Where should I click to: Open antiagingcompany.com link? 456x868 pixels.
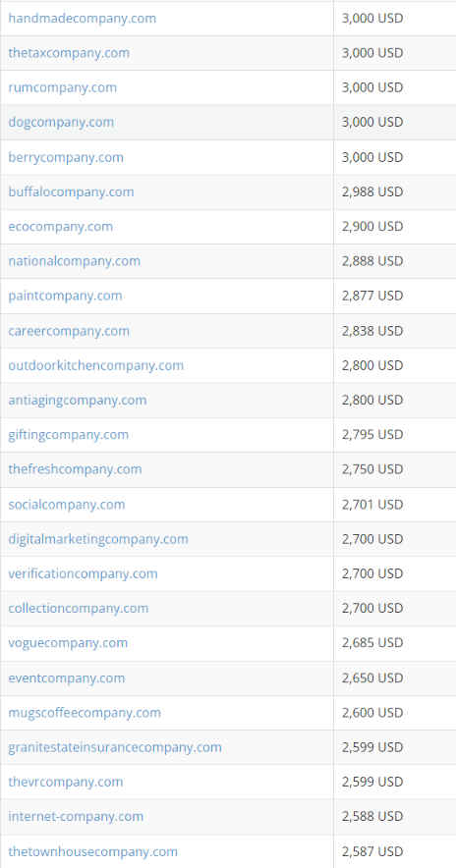pos(78,400)
